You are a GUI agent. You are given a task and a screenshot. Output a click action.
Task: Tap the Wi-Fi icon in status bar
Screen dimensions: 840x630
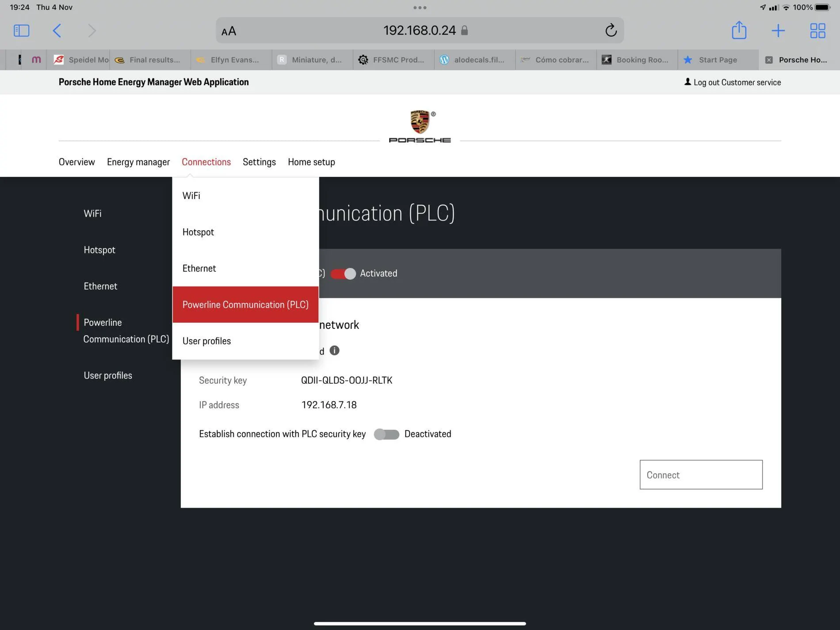click(786, 7)
